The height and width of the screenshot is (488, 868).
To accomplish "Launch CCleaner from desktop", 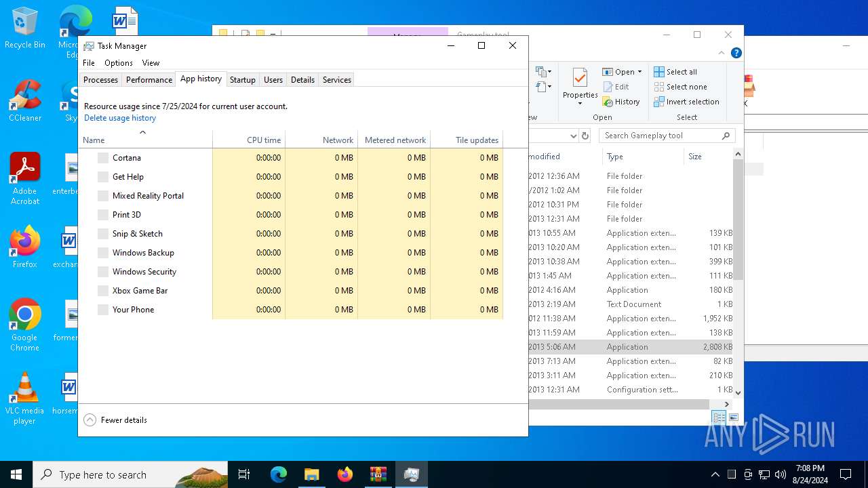I will click(24, 102).
